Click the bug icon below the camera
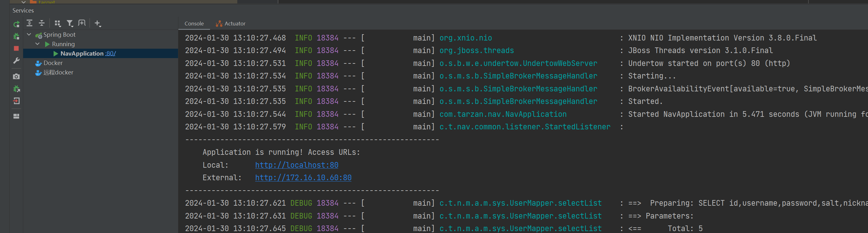The height and width of the screenshot is (233, 868). 16,89
